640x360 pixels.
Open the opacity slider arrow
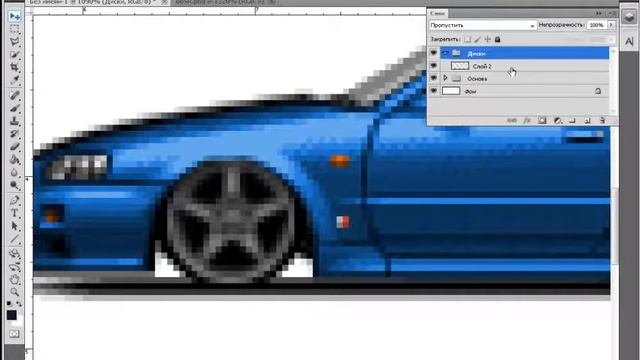611,25
